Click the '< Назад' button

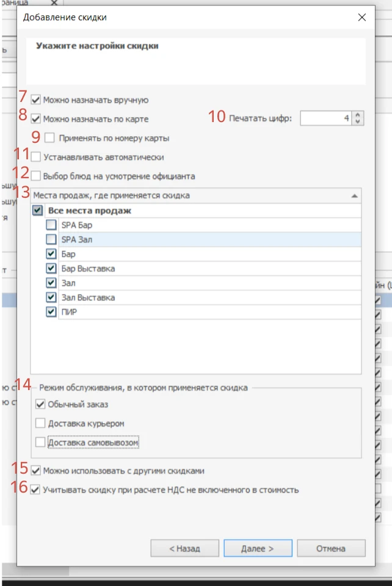coord(184,548)
